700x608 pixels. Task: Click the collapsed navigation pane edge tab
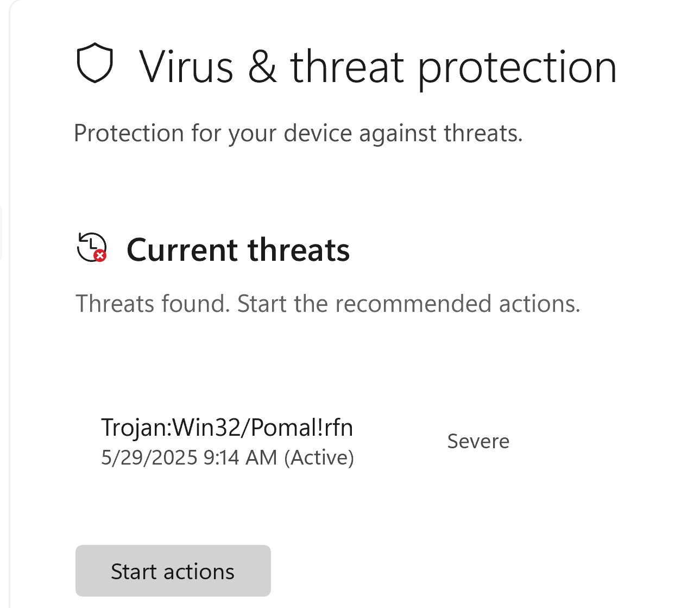[1, 233]
